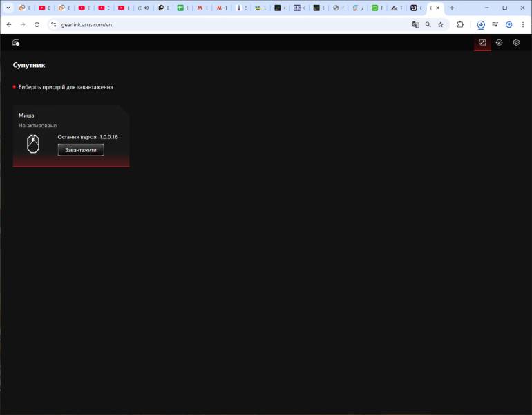Viewport: 532px width, 415px height.
Task: View site information for gearlink.asus.com
Action: point(53,24)
